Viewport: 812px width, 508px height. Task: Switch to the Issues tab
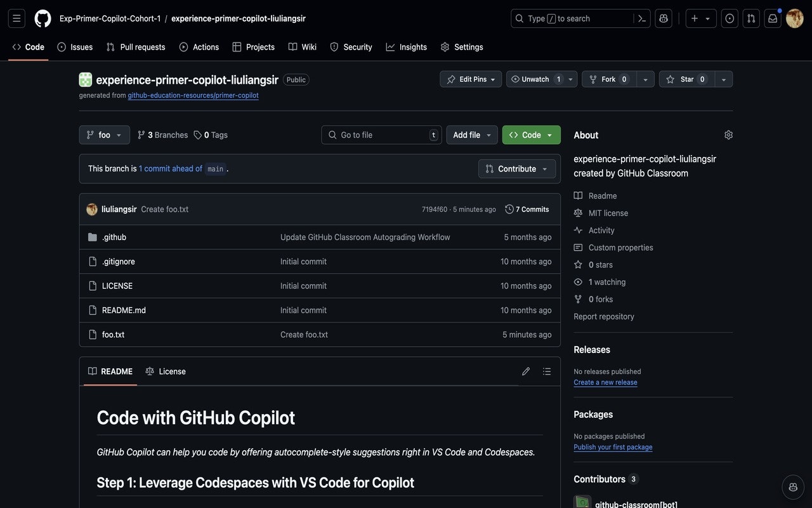(x=75, y=47)
